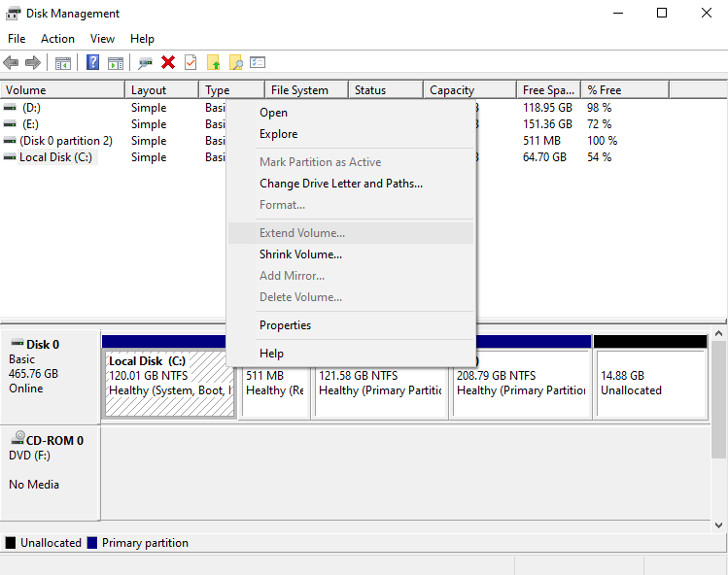Viewport: 728px width, 575px height.
Task: Sort by the Type column header
Action: pos(232,90)
